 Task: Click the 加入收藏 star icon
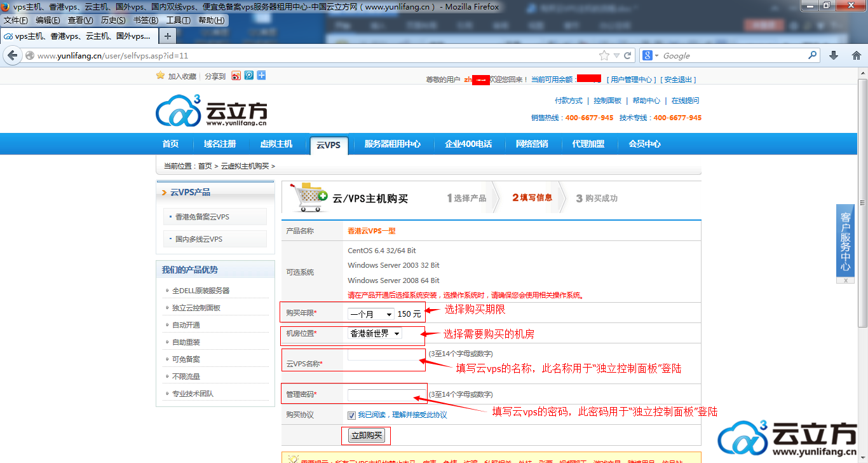coord(160,76)
